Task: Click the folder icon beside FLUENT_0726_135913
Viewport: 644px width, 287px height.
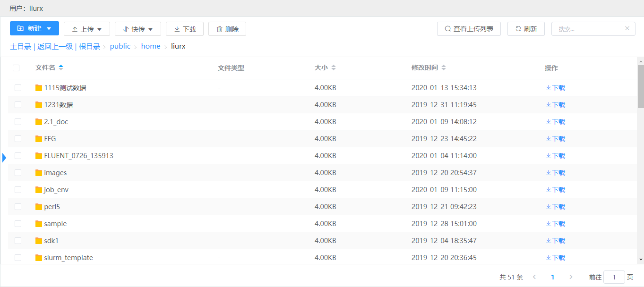Action: tap(39, 156)
